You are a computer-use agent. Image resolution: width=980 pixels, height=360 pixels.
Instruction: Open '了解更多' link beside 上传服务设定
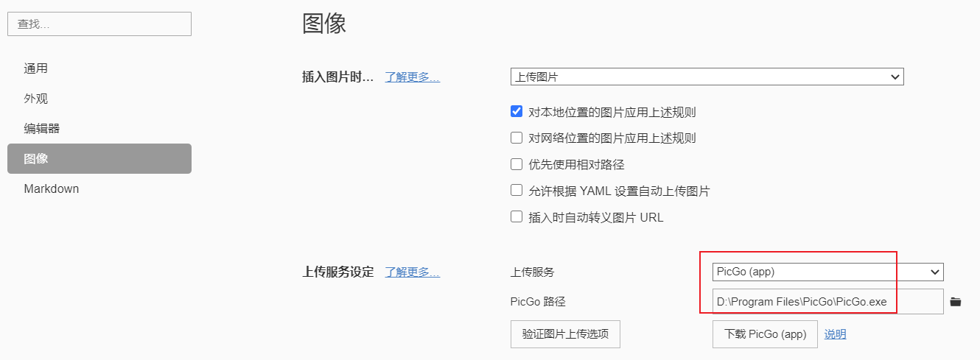coord(413,272)
